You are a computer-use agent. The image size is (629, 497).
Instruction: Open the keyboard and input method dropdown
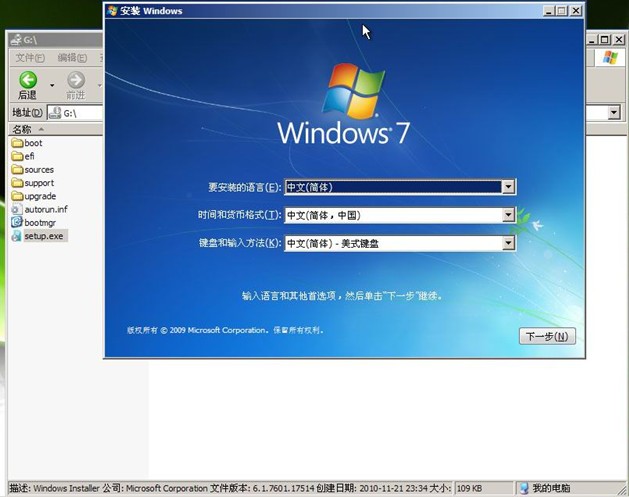(508, 243)
